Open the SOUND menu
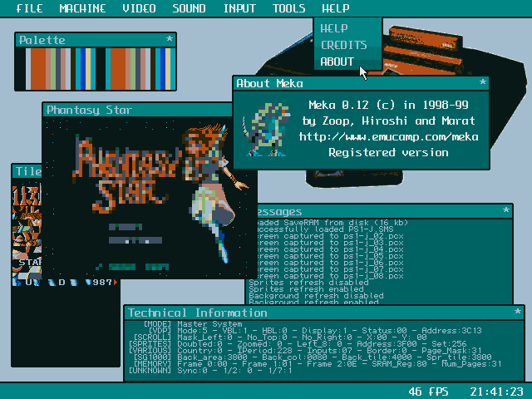This screenshot has width=532, height=399. (x=189, y=8)
